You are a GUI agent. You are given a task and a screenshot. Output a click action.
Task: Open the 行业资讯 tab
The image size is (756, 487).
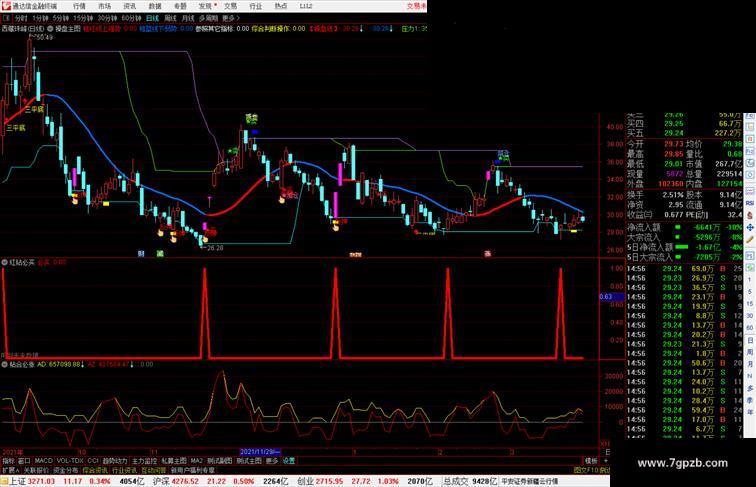pos(124,470)
